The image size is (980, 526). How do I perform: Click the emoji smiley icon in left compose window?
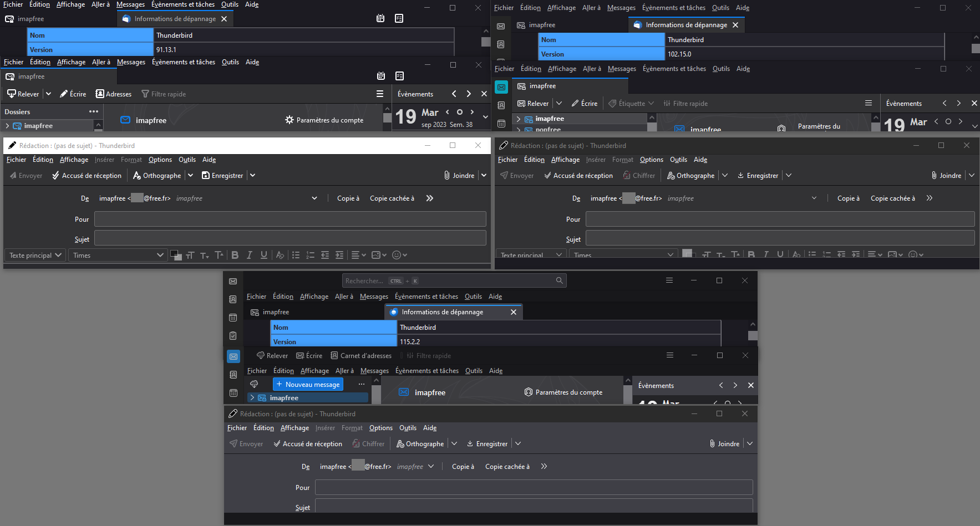pyautogui.click(x=397, y=255)
